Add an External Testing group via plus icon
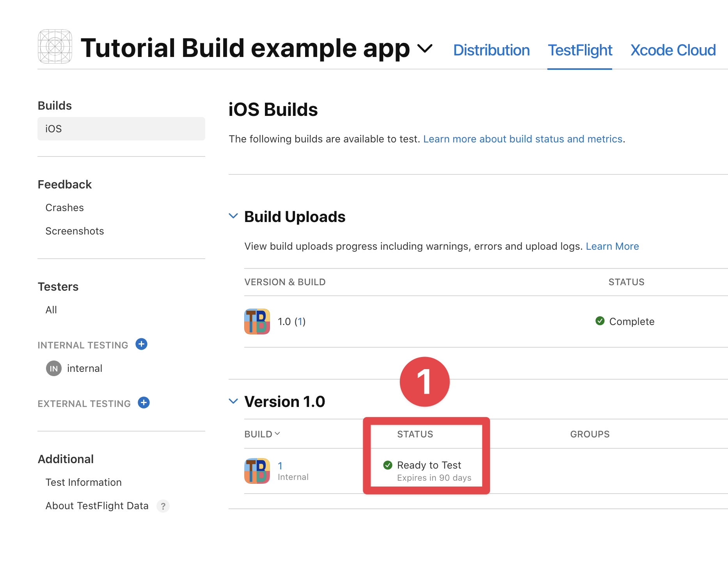 pyautogui.click(x=144, y=403)
